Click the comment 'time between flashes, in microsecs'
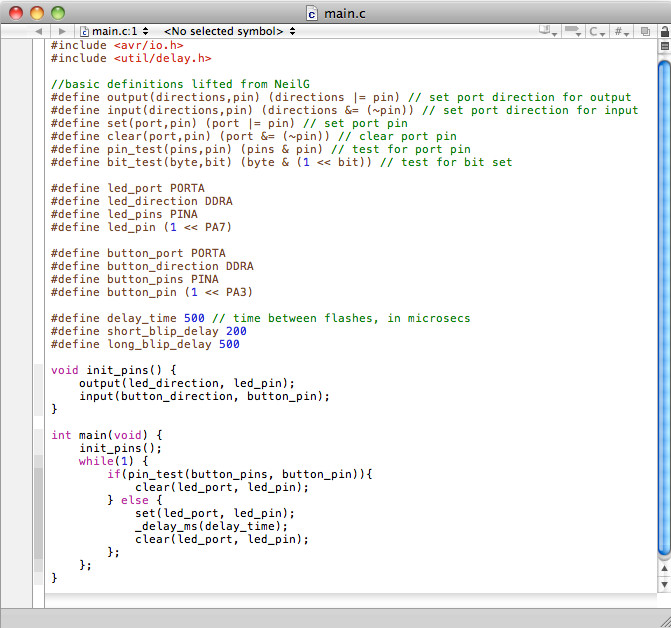Screen dimensions: 671x628 [341, 318]
